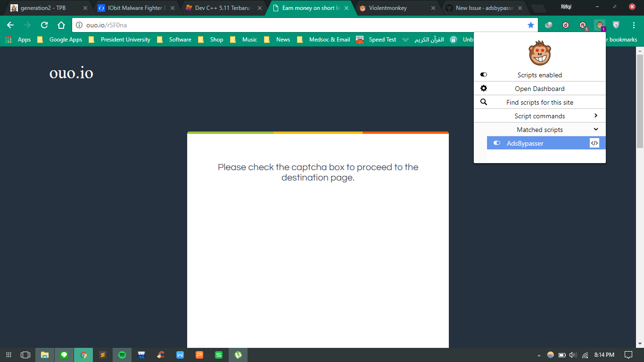
Task: Click the Chrome three-dot menu
Action: pyautogui.click(x=634, y=25)
